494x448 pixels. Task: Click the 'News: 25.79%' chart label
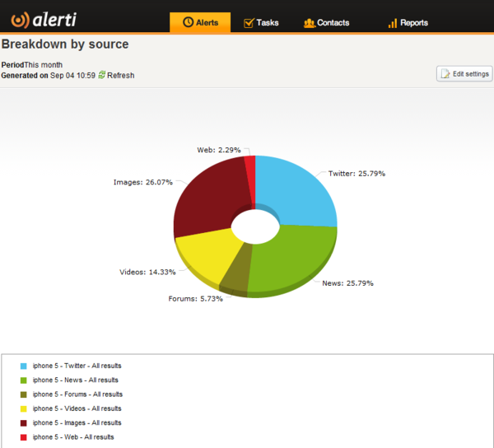click(347, 283)
